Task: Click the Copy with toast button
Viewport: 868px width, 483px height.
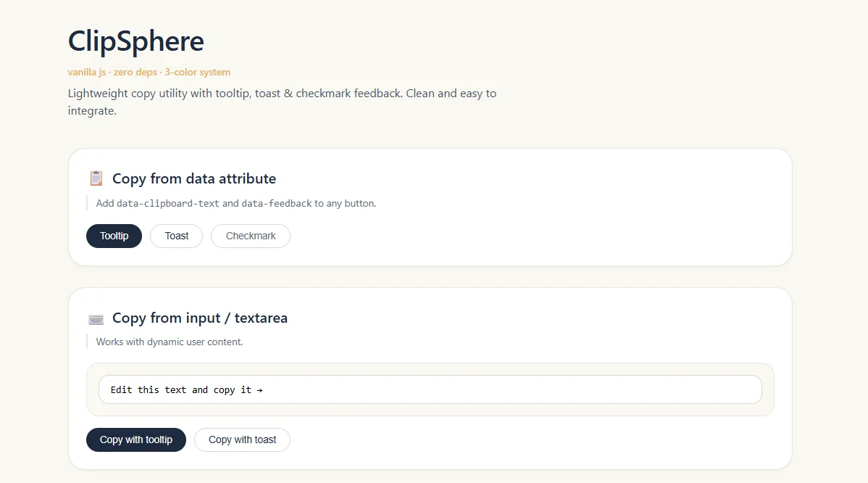Action: [243, 439]
